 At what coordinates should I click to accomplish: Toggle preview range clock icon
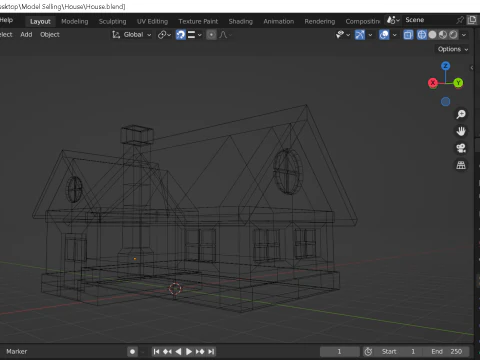(368, 351)
